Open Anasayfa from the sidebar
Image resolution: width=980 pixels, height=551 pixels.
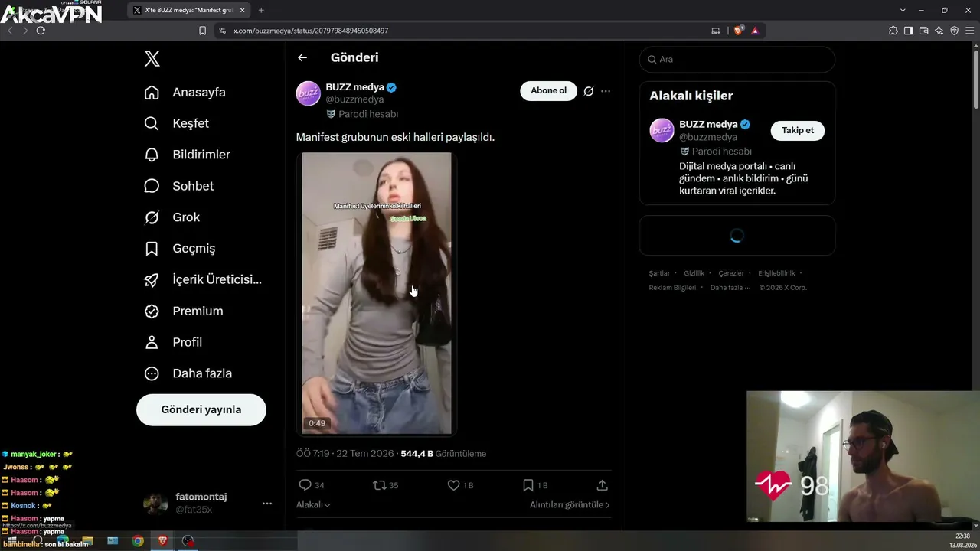tap(185, 92)
